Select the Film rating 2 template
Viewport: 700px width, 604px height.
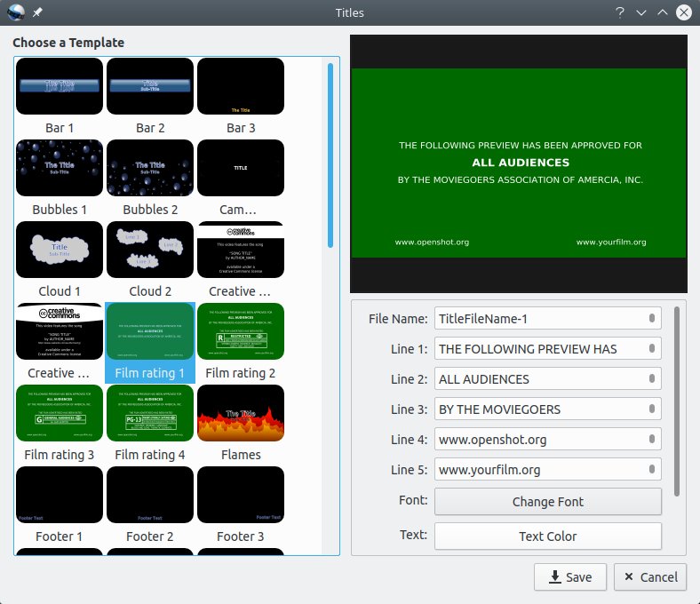coord(241,331)
